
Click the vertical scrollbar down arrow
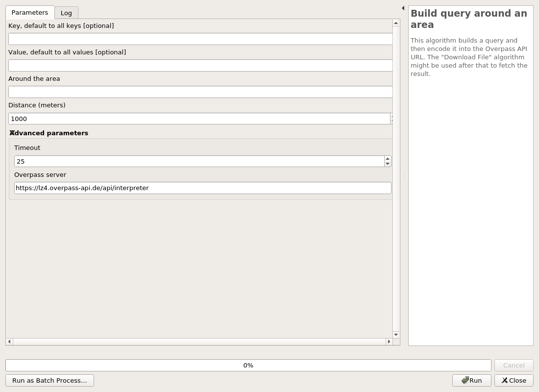[x=395, y=334]
